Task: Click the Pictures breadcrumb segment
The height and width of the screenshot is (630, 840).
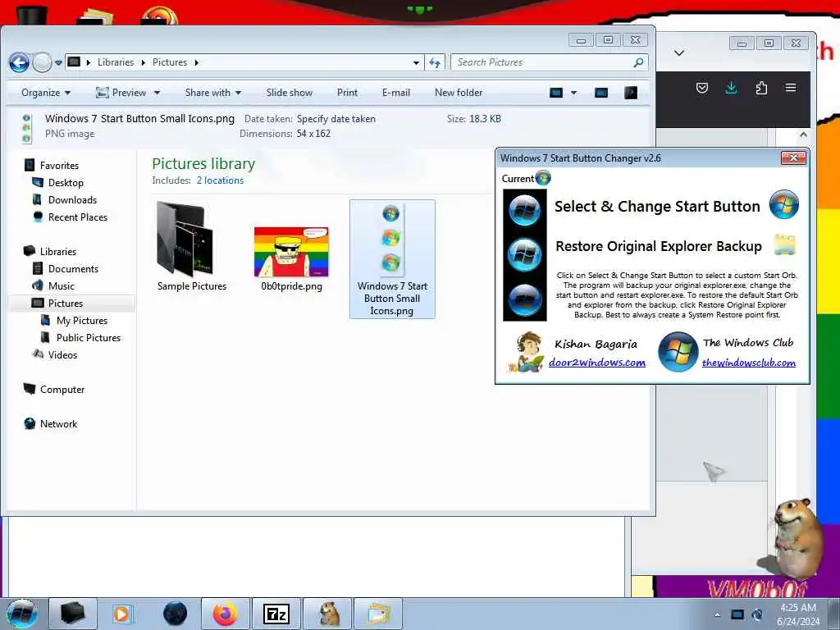Action: pos(169,62)
